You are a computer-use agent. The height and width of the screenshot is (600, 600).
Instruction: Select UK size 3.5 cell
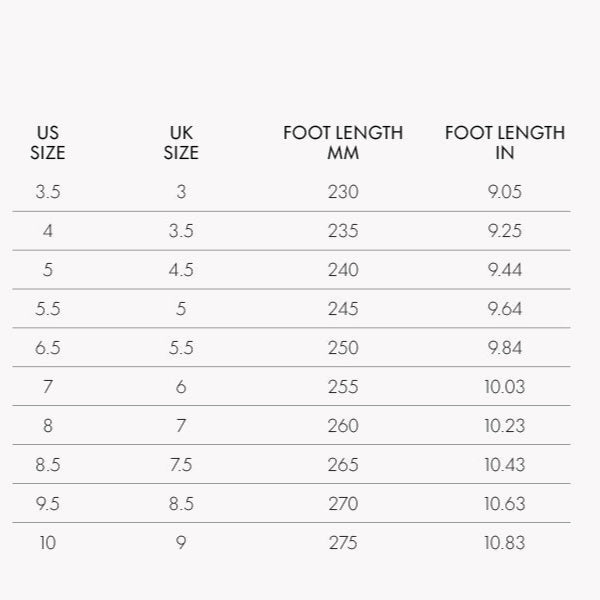tap(181, 231)
